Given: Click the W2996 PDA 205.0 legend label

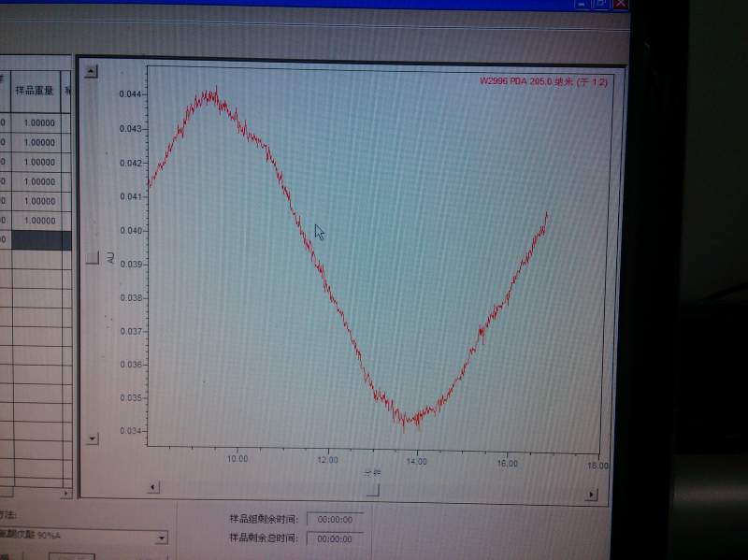Looking at the screenshot, I should (x=543, y=81).
